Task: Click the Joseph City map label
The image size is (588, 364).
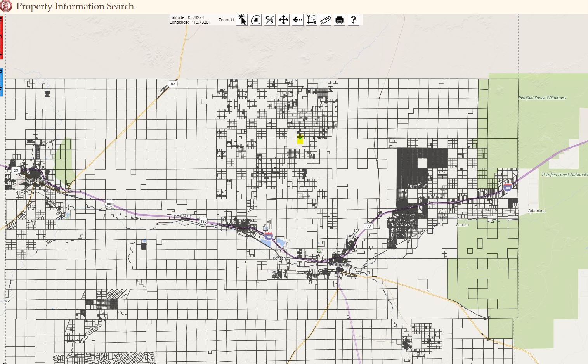Action: [x=182, y=215]
